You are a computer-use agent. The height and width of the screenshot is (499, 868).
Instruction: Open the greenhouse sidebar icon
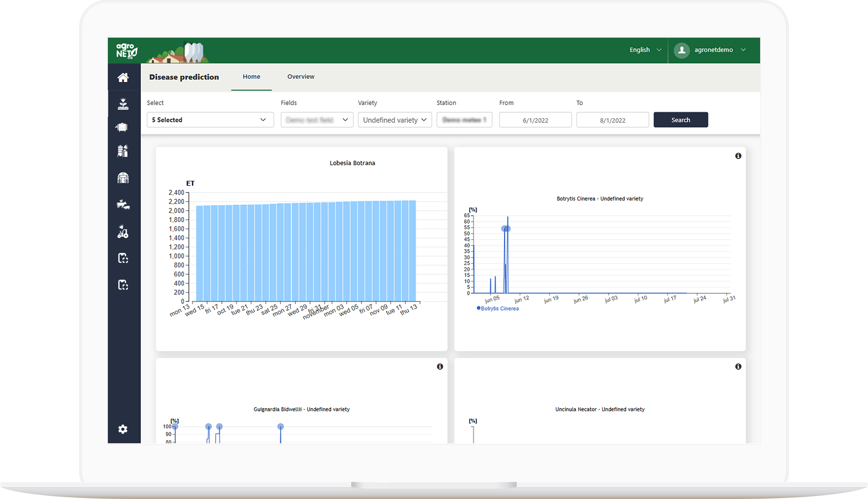tap(123, 178)
